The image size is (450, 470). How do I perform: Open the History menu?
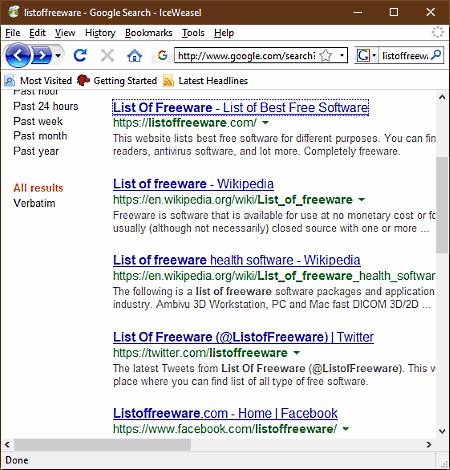(x=100, y=33)
